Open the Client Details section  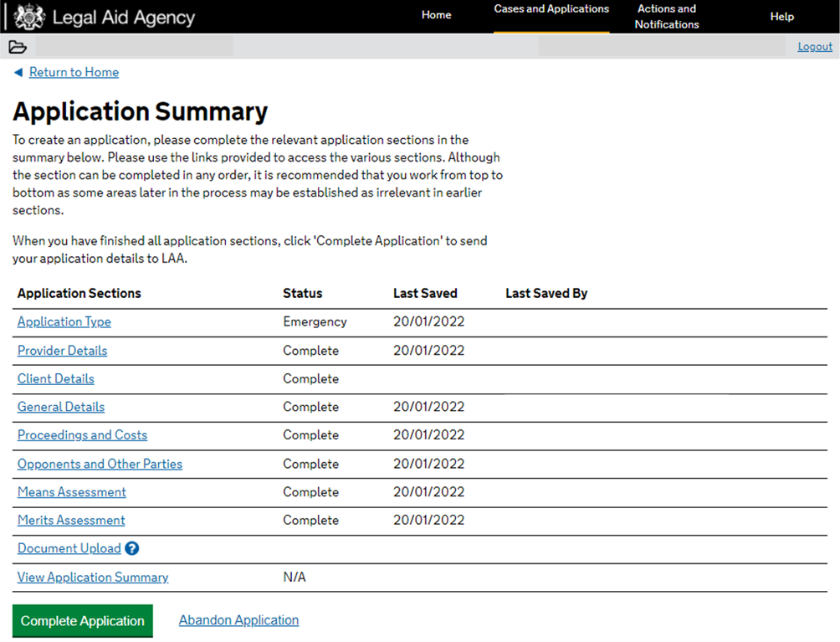(56, 379)
